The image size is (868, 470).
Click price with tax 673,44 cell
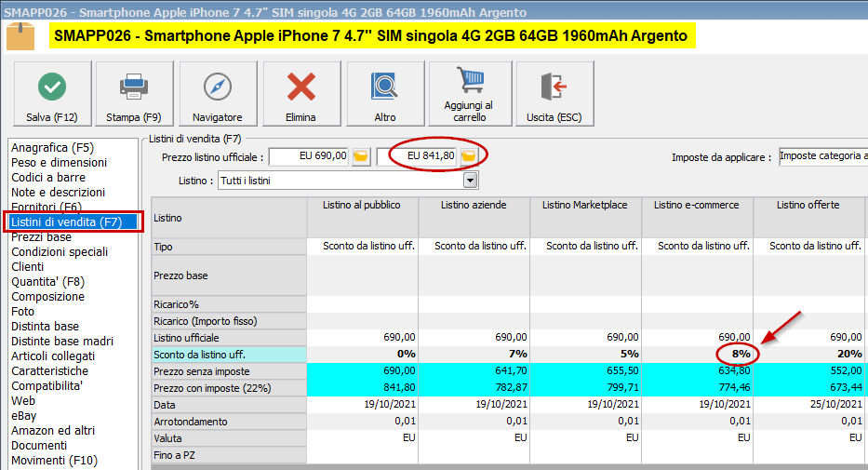808,387
